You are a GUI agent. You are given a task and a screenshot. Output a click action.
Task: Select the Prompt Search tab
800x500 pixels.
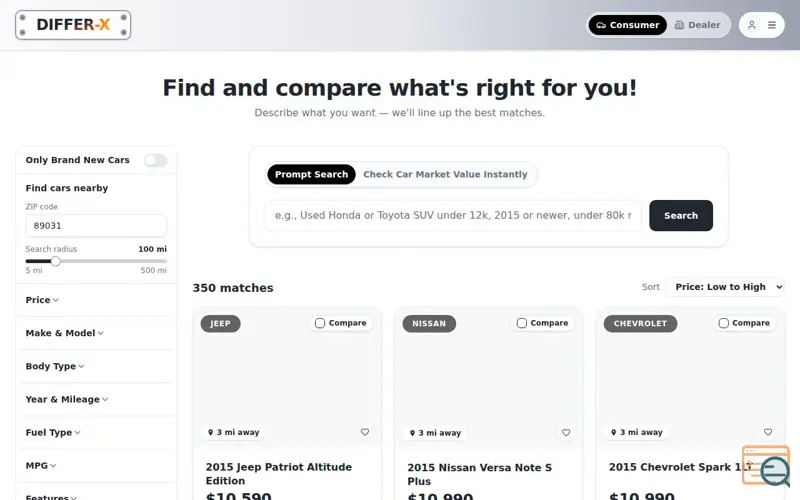(x=311, y=174)
